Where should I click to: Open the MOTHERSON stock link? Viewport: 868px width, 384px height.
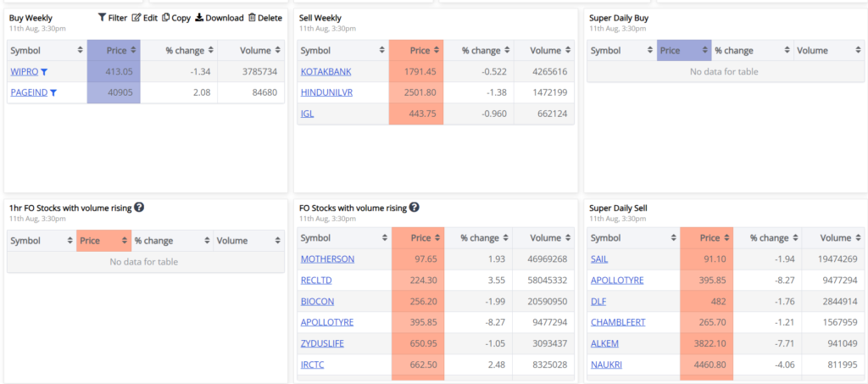point(328,259)
